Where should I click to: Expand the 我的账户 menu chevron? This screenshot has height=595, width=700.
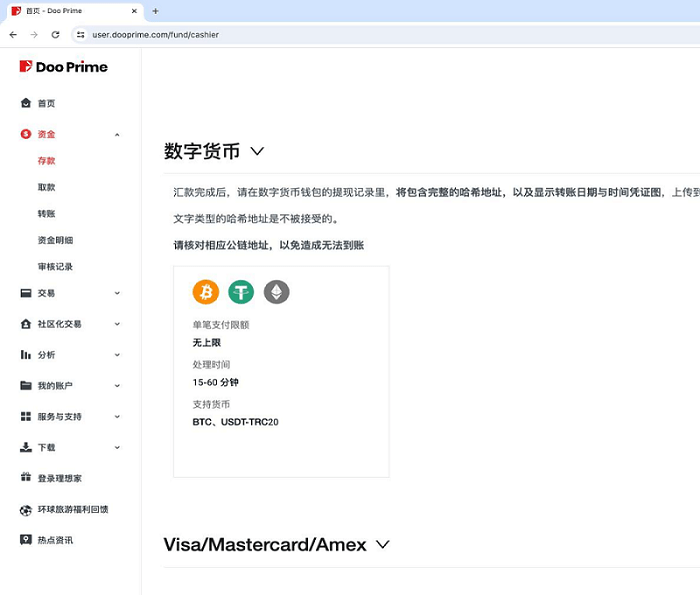pos(117,386)
